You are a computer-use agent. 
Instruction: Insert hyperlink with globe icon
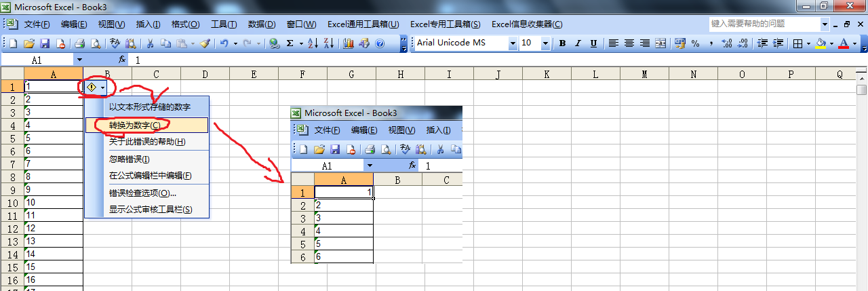274,43
